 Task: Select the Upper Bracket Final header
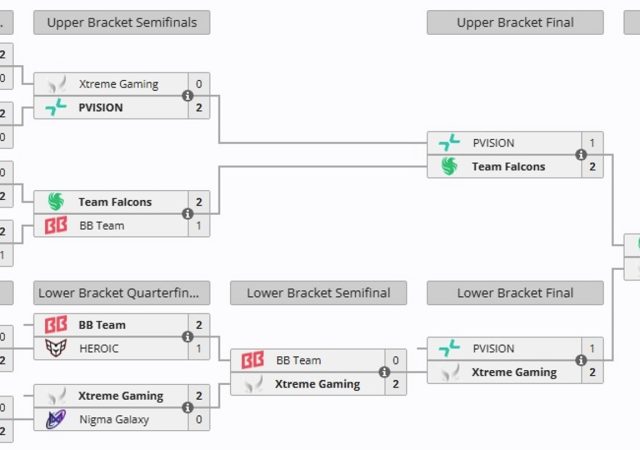click(515, 22)
